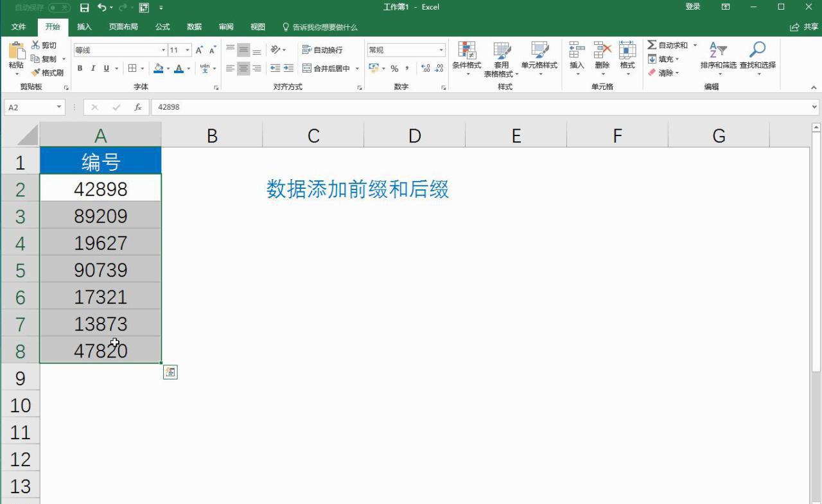
Task: Click Tell me what you want (告诉我你想要做什么)
Action: [x=320, y=27]
